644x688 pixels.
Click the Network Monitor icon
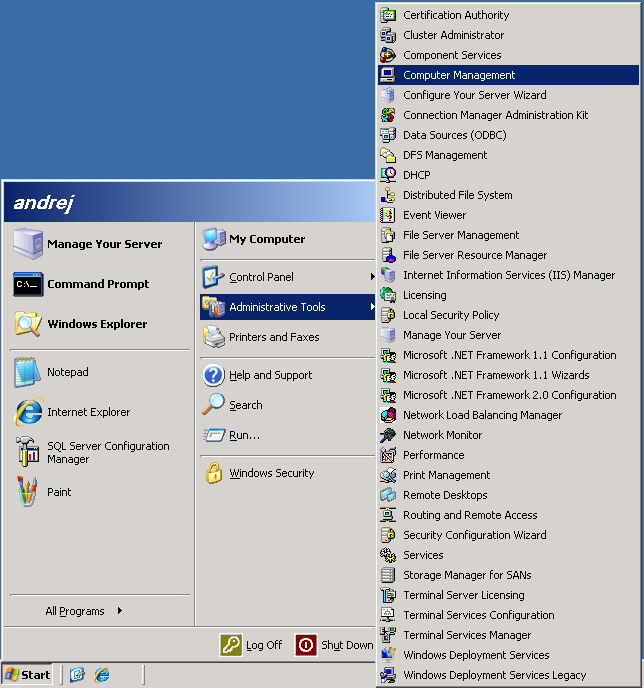coord(388,435)
